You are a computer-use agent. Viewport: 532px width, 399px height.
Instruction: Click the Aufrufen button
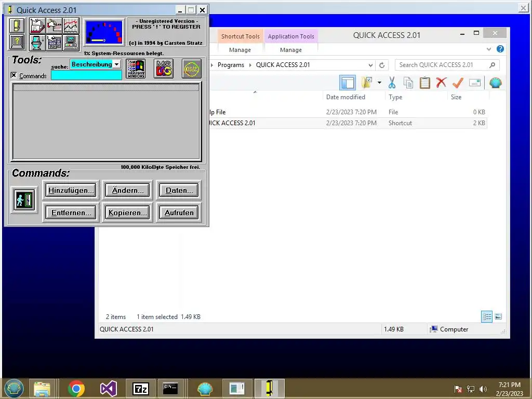[179, 212]
